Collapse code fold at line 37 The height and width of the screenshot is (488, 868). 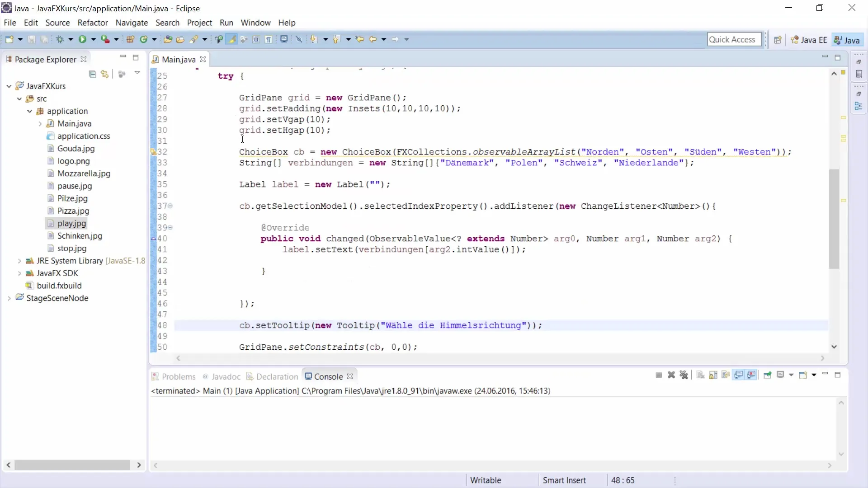[170, 206]
